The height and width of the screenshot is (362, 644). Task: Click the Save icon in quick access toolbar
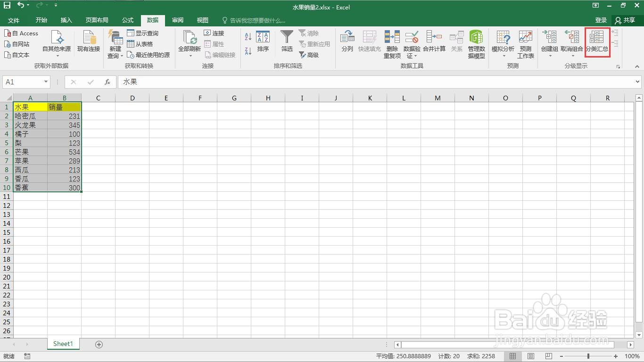pyautogui.click(x=7, y=6)
